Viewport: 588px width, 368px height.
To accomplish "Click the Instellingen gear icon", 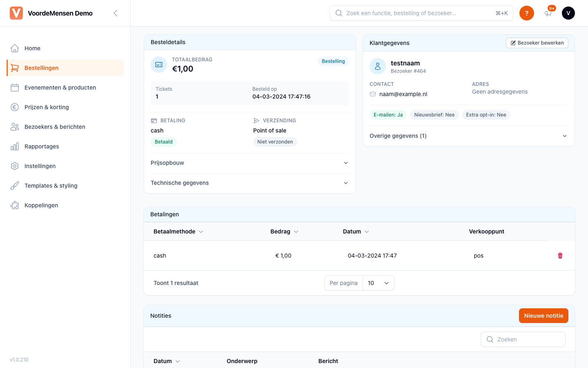I will 15,166.
